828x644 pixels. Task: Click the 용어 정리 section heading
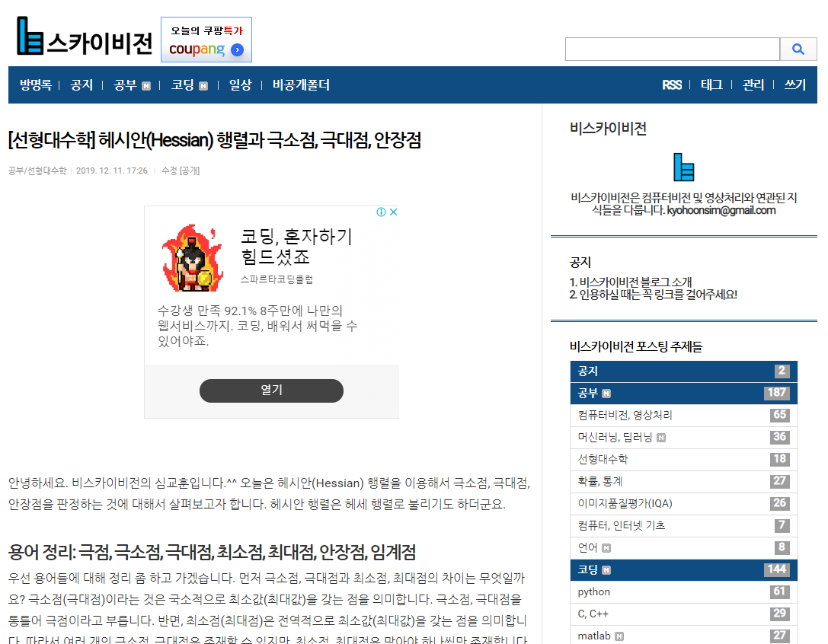click(x=212, y=553)
